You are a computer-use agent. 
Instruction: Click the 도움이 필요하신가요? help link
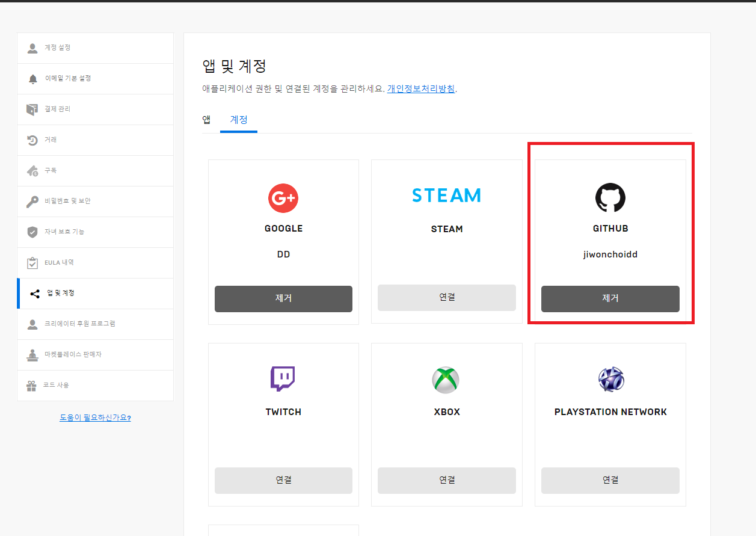click(95, 417)
